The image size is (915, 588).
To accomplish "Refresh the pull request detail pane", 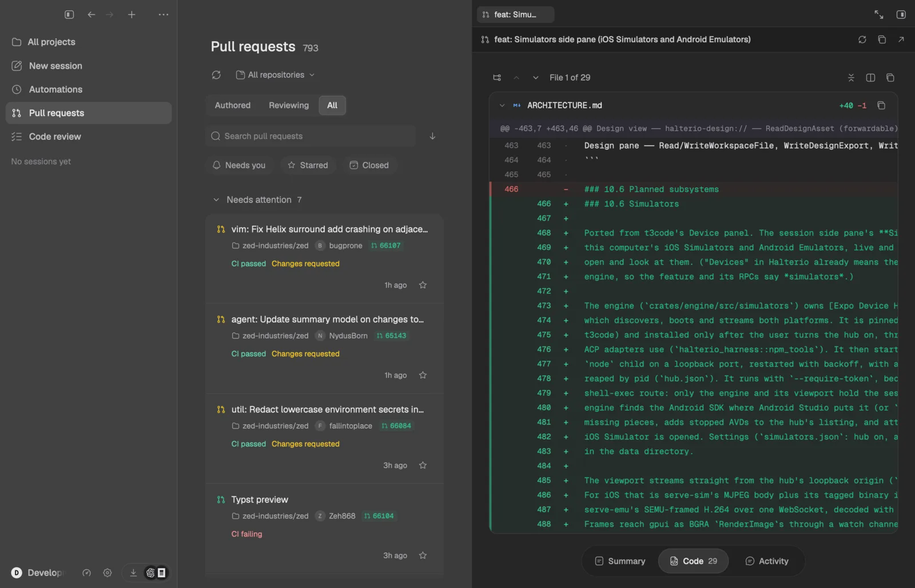I will [x=862, y=39].
